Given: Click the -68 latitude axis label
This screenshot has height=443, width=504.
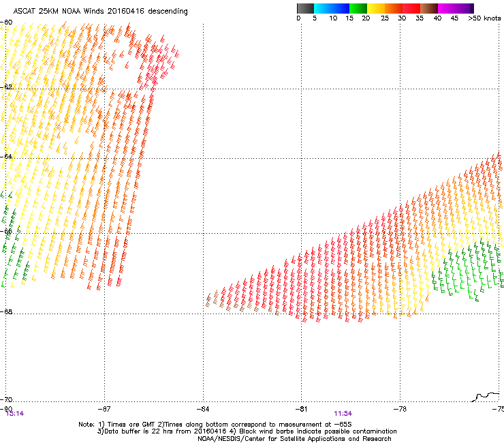Looking at the screenshot, I should [6, 311].
